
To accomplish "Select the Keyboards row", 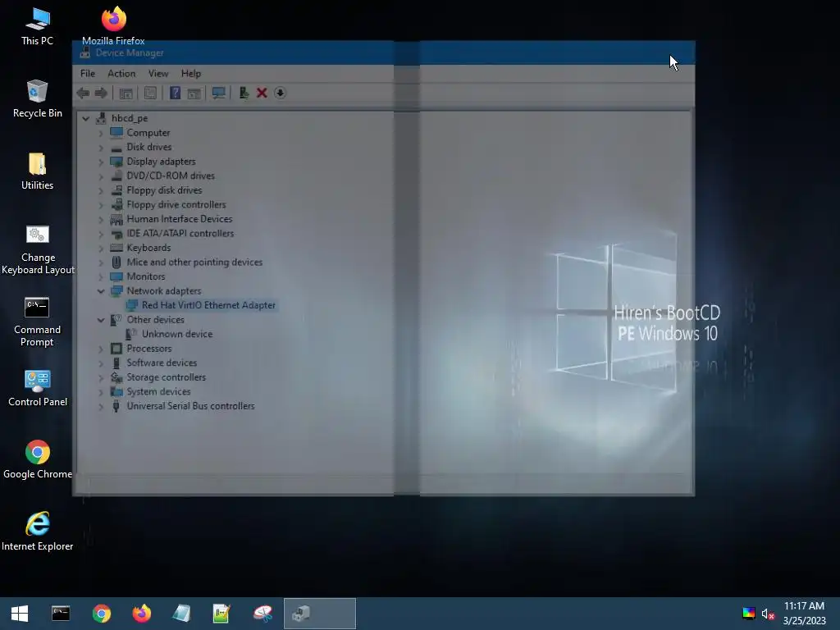I will click(148, 248).
